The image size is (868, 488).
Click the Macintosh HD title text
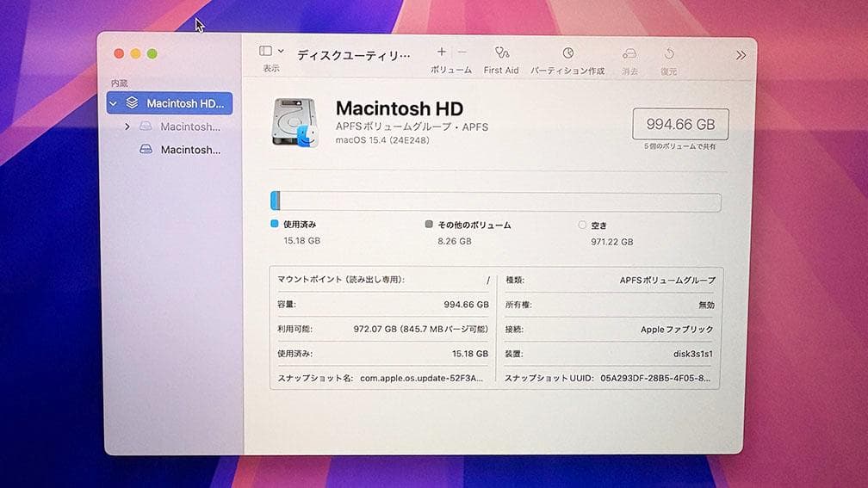[400, 108]
